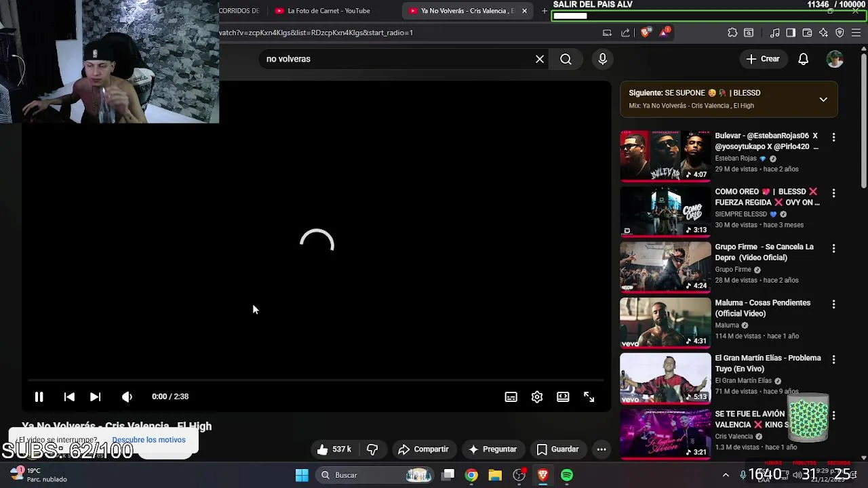Toggle subtitles on the video player
868x488 pixels.
(511, 397)
